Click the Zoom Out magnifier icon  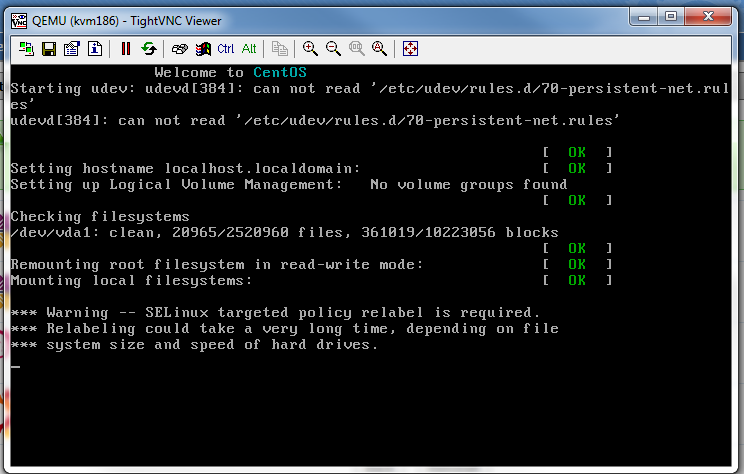coord(333,48)
